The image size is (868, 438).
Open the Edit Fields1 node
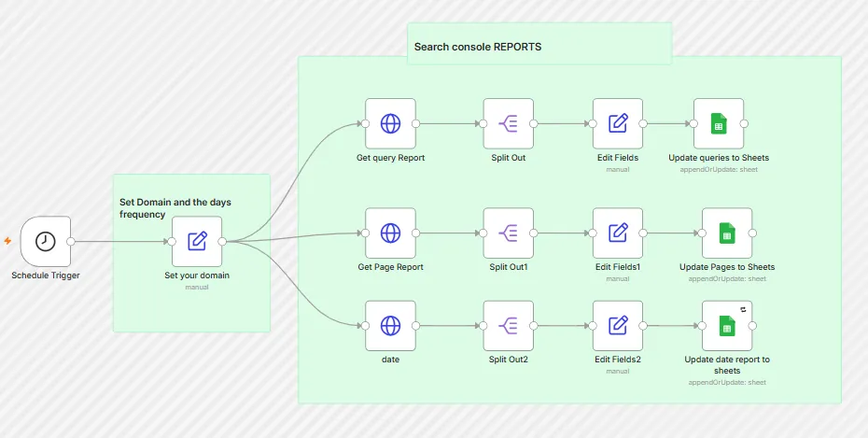[618, 233]
